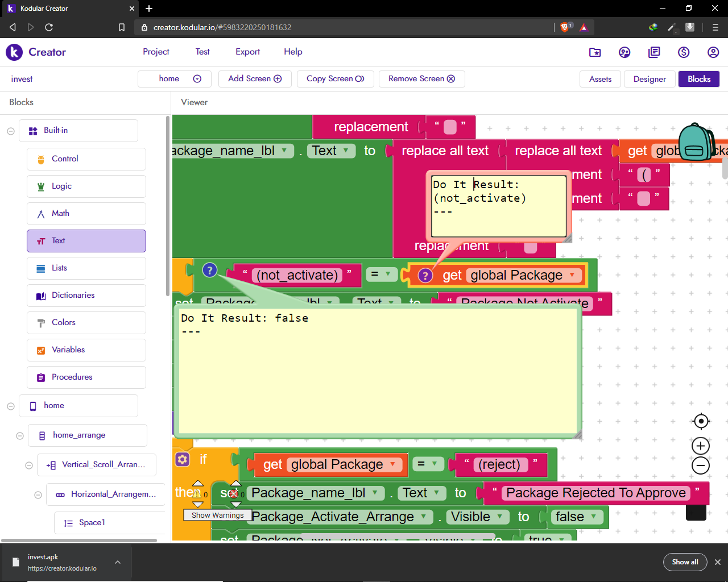
Task: Toggle the error icon on set block
Action: coord(233,494)
